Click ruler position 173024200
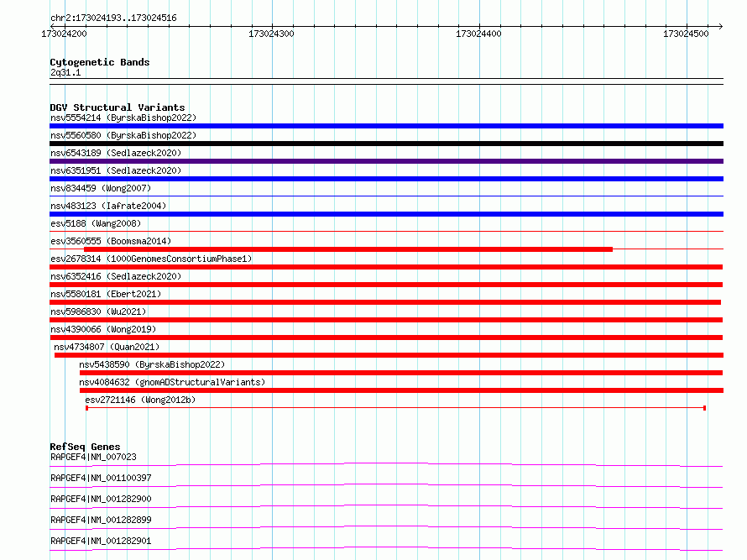Screen dimensions: 747x560 pos(65,34)
